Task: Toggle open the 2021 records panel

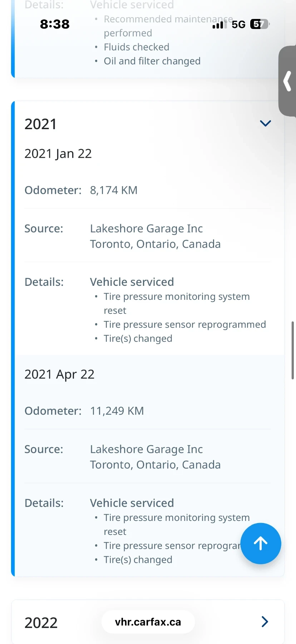Action: point(265,123)
